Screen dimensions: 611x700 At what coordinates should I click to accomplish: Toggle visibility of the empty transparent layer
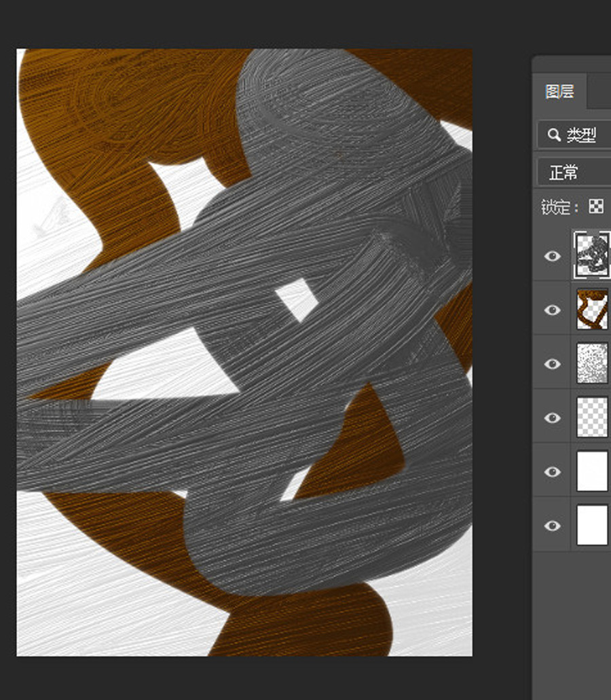[553, 418]
